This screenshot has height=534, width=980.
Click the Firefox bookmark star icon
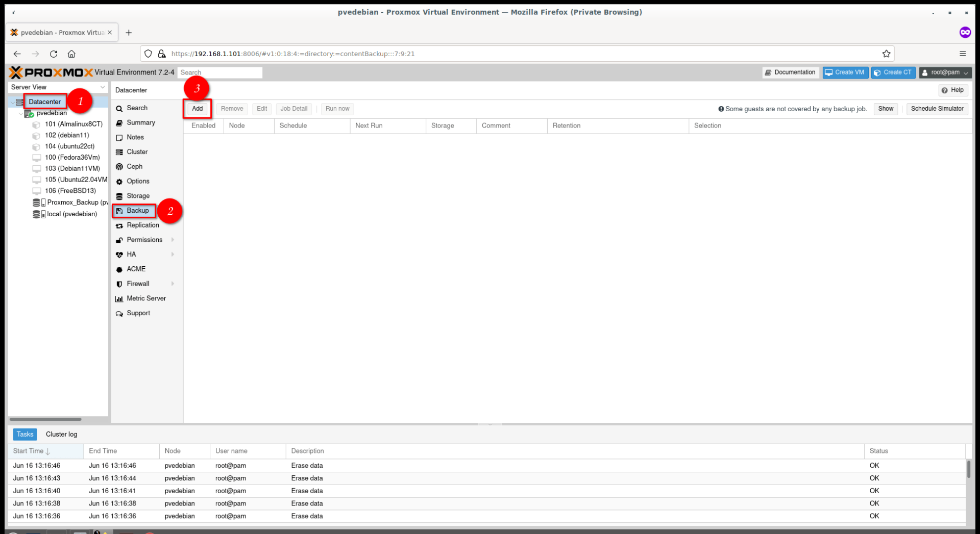pos(886,54)
